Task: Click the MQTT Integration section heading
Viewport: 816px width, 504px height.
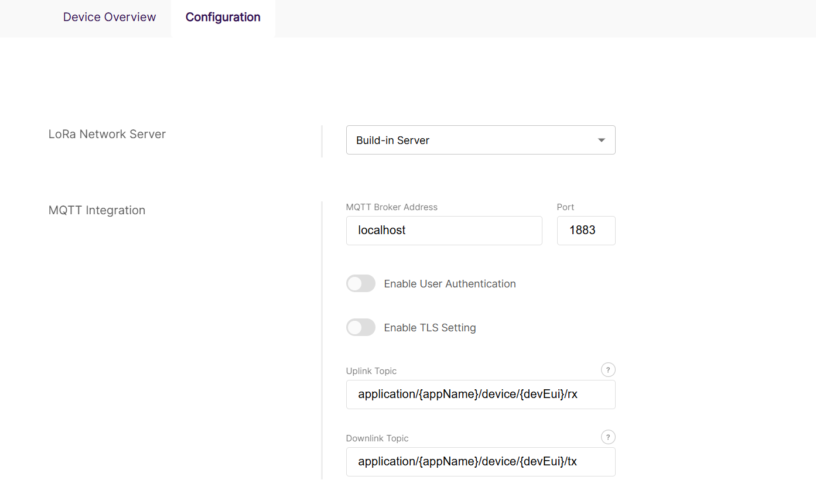Action: pyautogui.click(x=97, y=210)
